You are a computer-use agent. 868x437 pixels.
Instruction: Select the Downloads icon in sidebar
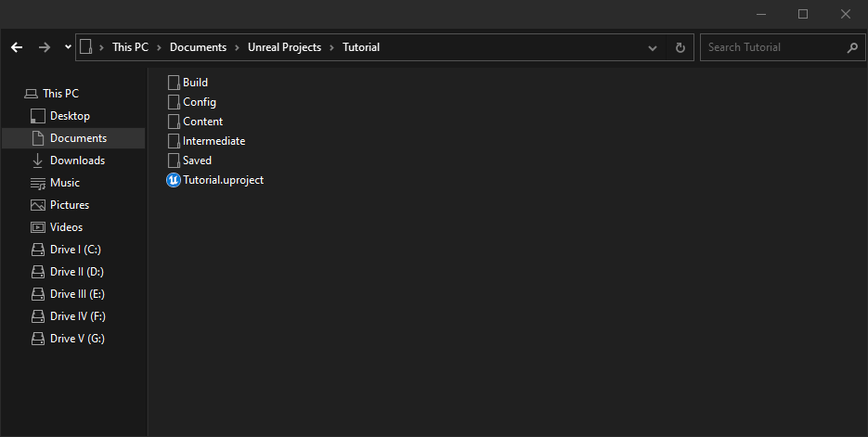click(38, 161)
